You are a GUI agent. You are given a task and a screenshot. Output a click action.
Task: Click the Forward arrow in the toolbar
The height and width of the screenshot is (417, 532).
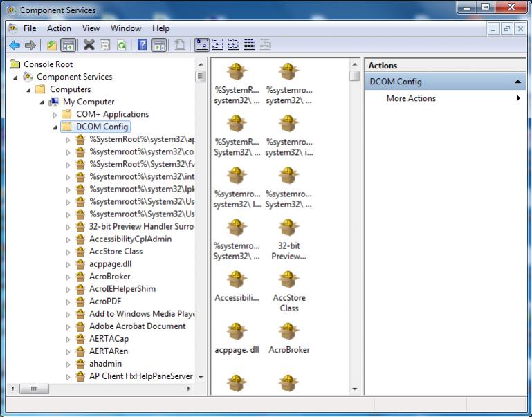30,45
